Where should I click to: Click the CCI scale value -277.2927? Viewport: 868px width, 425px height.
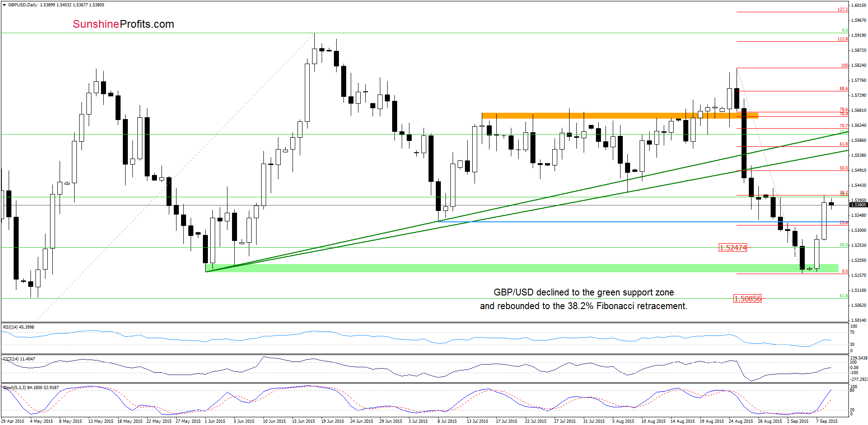click(858, 379)
